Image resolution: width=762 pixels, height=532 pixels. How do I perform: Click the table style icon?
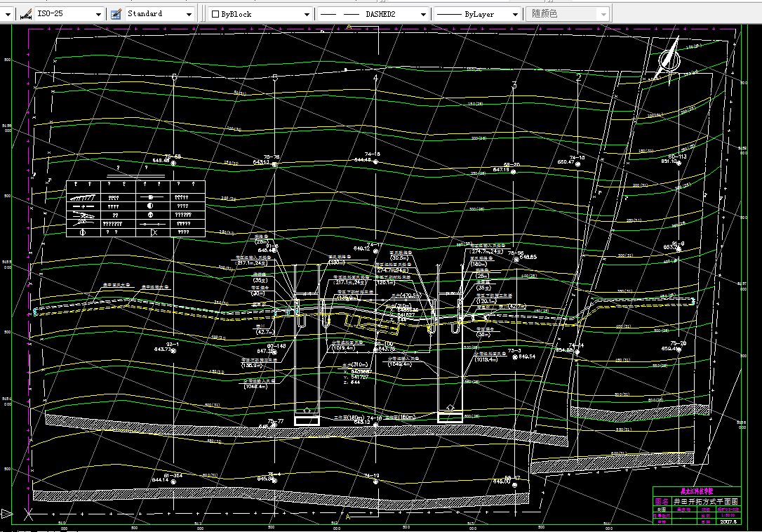(x=116, y=14)
